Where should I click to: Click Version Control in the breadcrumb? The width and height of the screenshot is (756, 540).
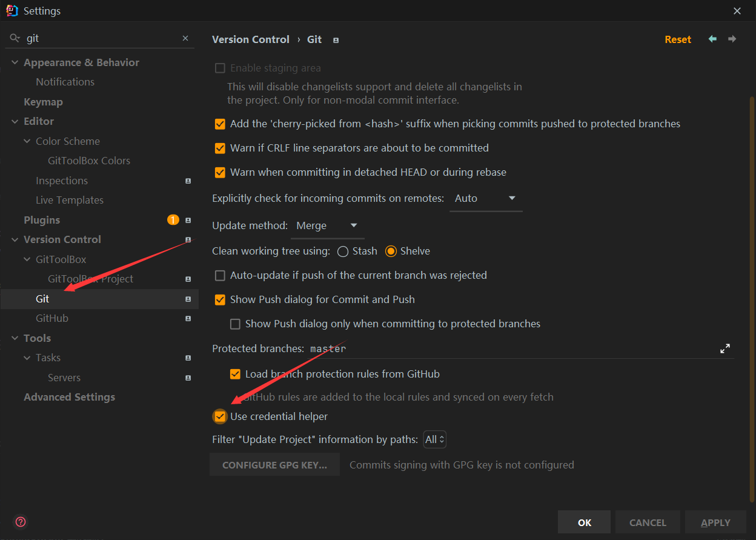coord(251,39)
